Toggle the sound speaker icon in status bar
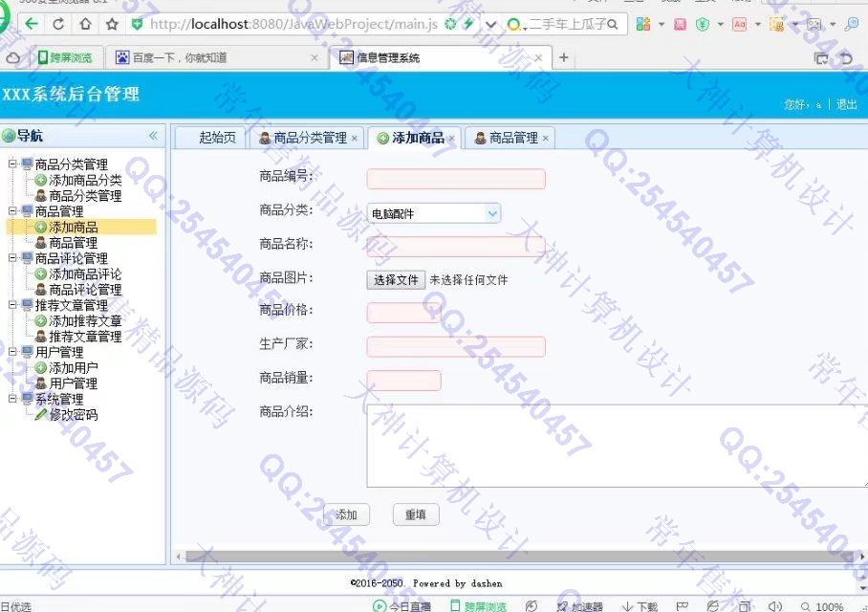 point(775,606)
